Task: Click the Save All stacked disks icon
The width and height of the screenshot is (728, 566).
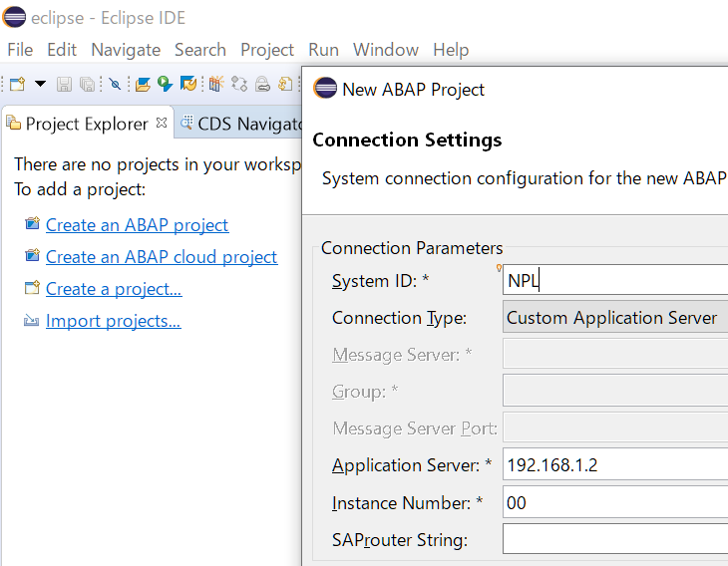Action: 87,84
